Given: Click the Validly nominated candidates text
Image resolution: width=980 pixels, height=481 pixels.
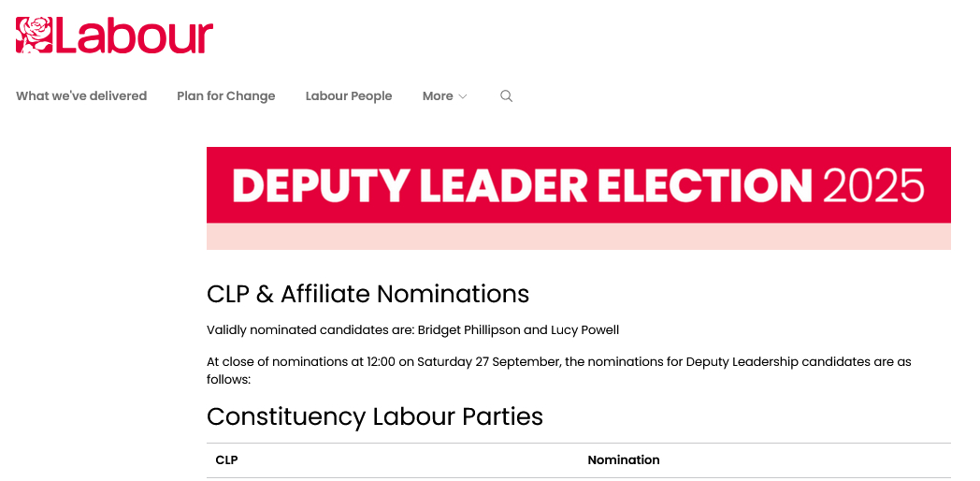Looking at the screenshot, I should pos(309,329).
